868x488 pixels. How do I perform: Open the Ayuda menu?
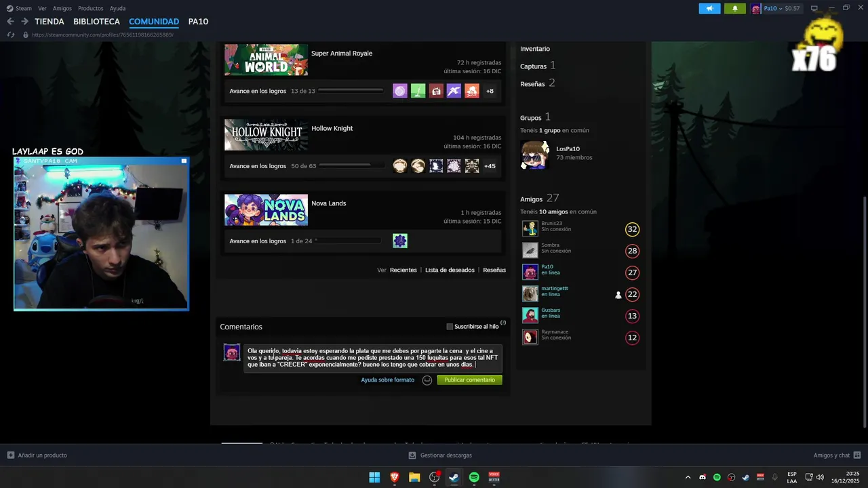coord(117,8)
